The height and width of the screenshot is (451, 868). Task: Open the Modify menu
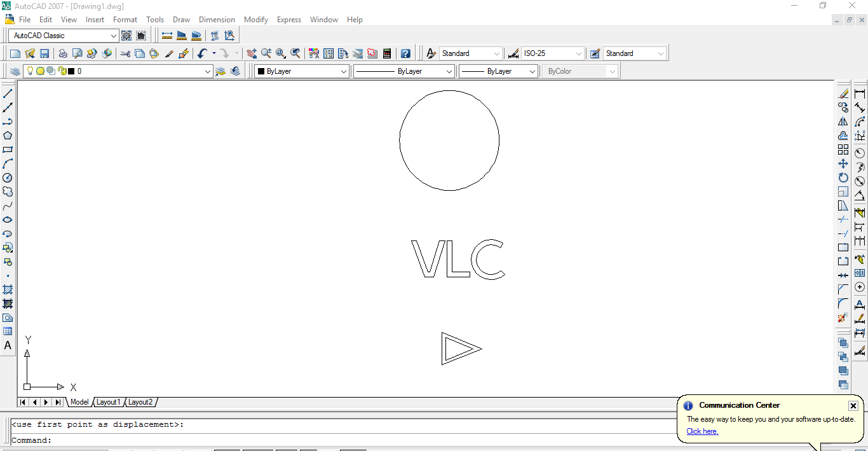[x=256, y=20]
